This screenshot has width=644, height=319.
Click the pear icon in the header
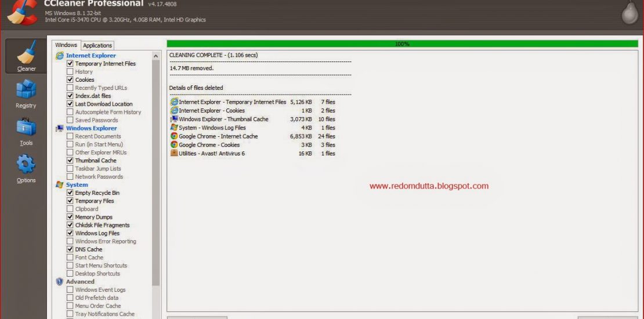tap(629, 13)
